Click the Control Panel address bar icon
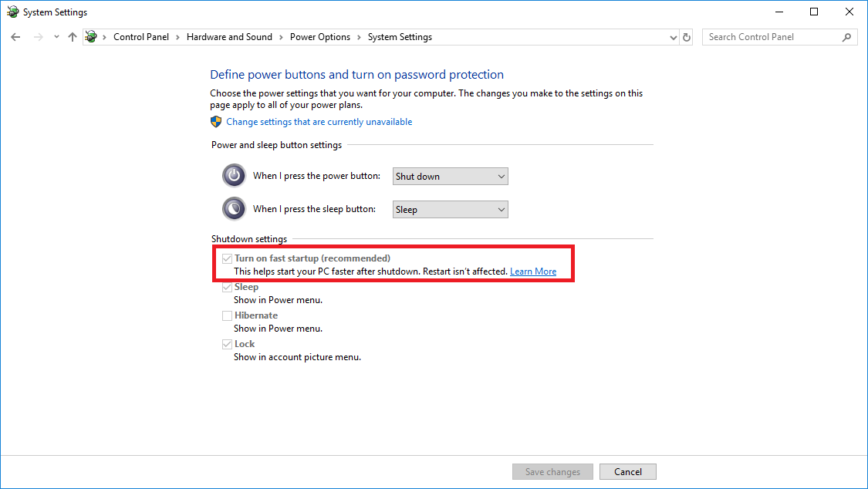The height and width of the screenshot is (489, 868). click(91, 37)
